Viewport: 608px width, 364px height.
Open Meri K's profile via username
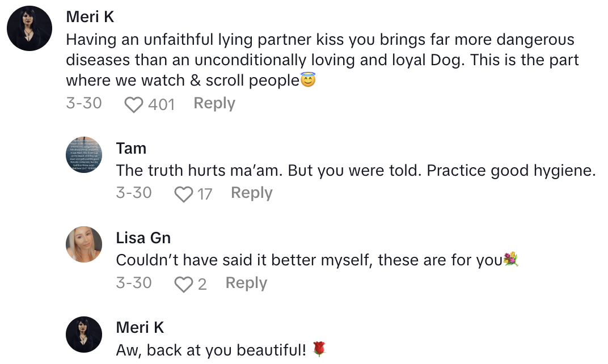click(91, 17)
